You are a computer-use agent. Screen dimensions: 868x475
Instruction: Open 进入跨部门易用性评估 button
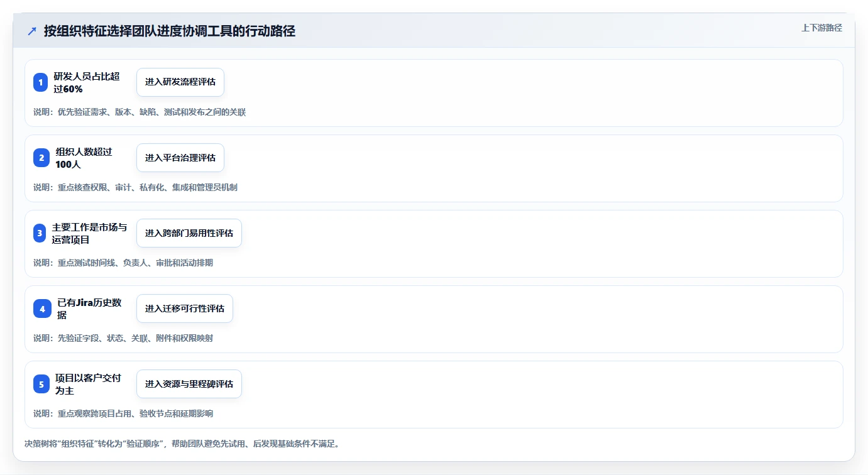point(189,233)
